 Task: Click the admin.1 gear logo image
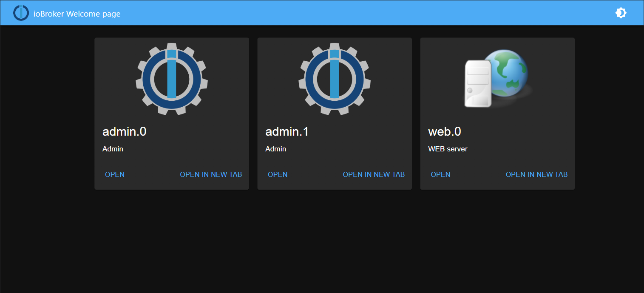[335, 79]
